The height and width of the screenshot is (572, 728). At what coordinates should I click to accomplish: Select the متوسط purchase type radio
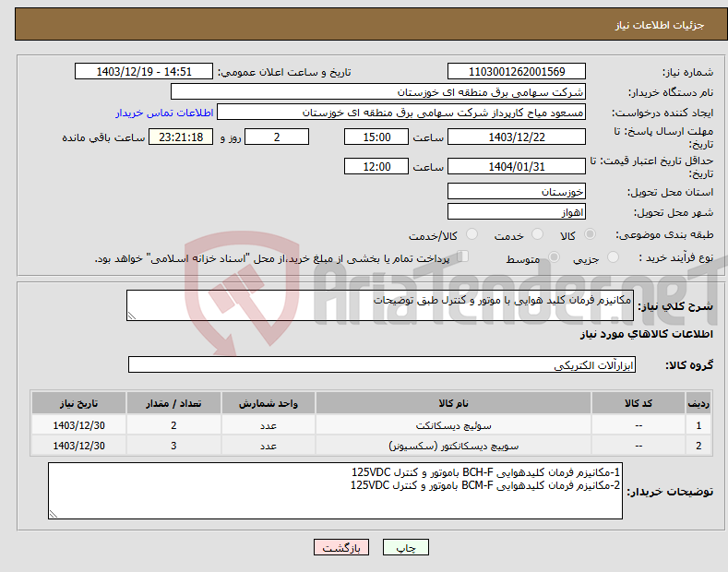click(554, 256)
